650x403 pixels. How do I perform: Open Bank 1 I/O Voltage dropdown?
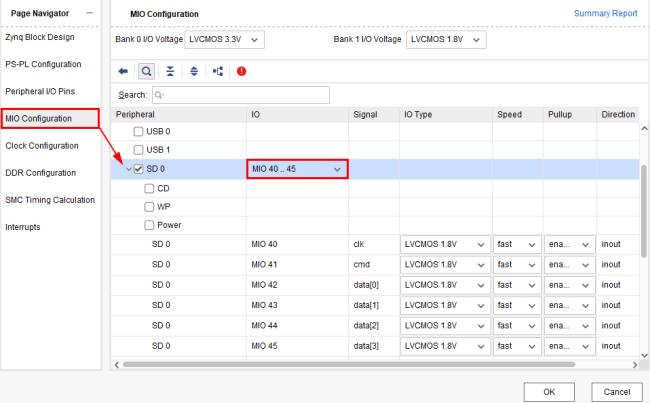(447, 39)
